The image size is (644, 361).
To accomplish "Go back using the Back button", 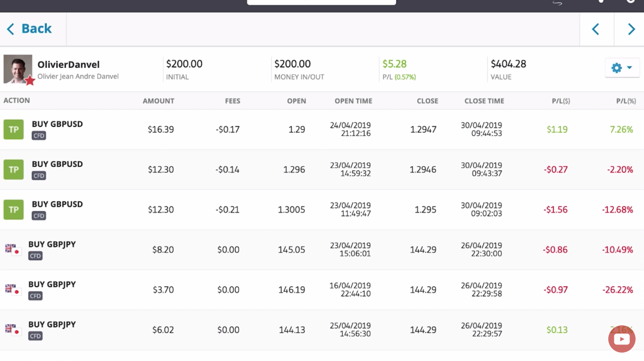I will [32, 29].
